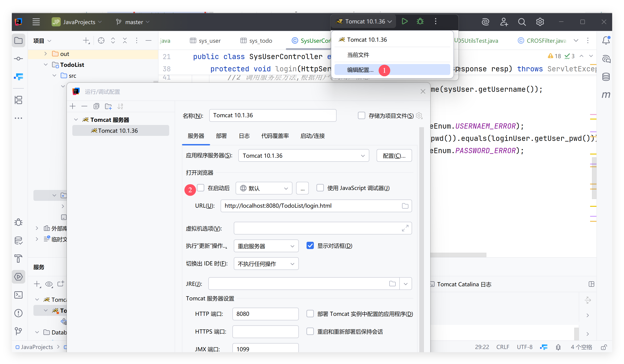This screenshot has width=624, height=364.
Task: Select edit configurations menu entry
Action: coord(392,70)
